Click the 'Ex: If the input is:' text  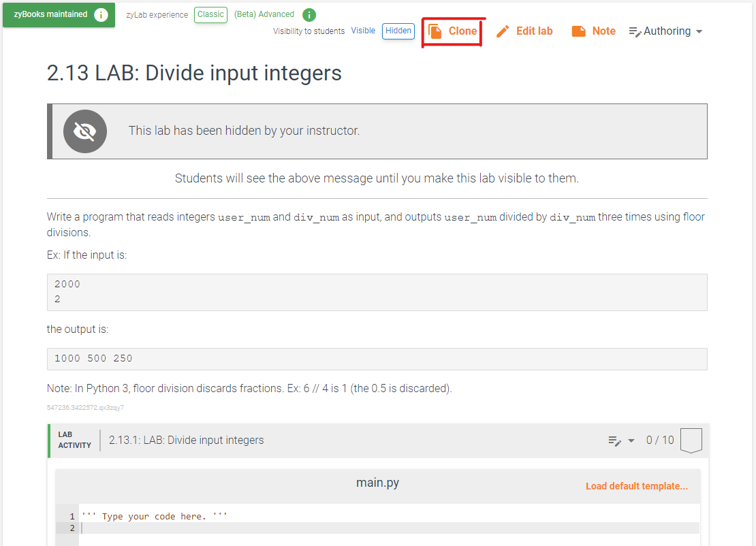(86, 255)
